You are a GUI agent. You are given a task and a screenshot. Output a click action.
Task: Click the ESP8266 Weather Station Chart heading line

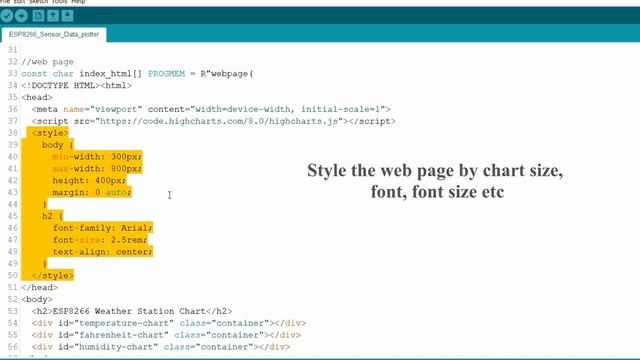click(132, 311)
